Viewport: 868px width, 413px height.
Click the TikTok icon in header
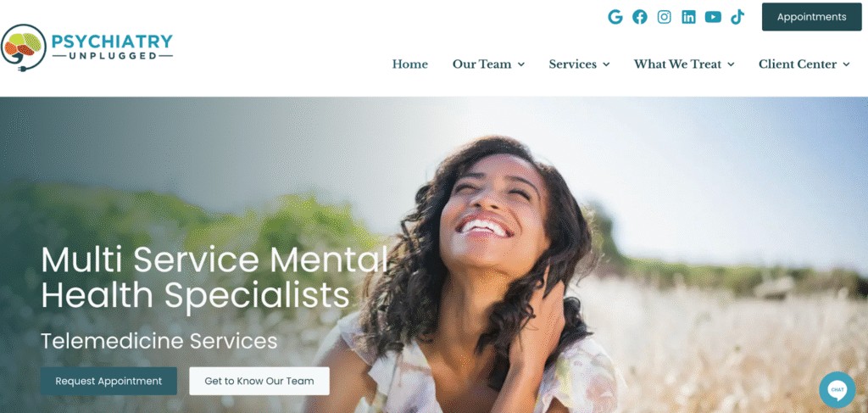click(737, 17)
